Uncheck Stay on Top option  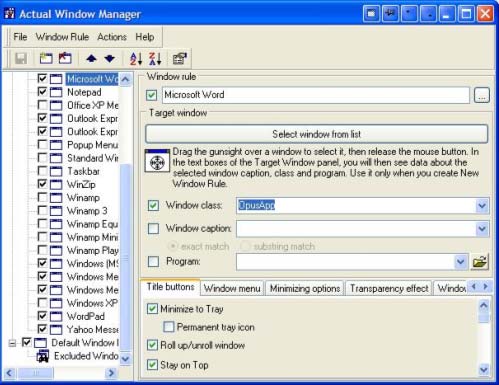pyautogui.click(x=152, y=365)
